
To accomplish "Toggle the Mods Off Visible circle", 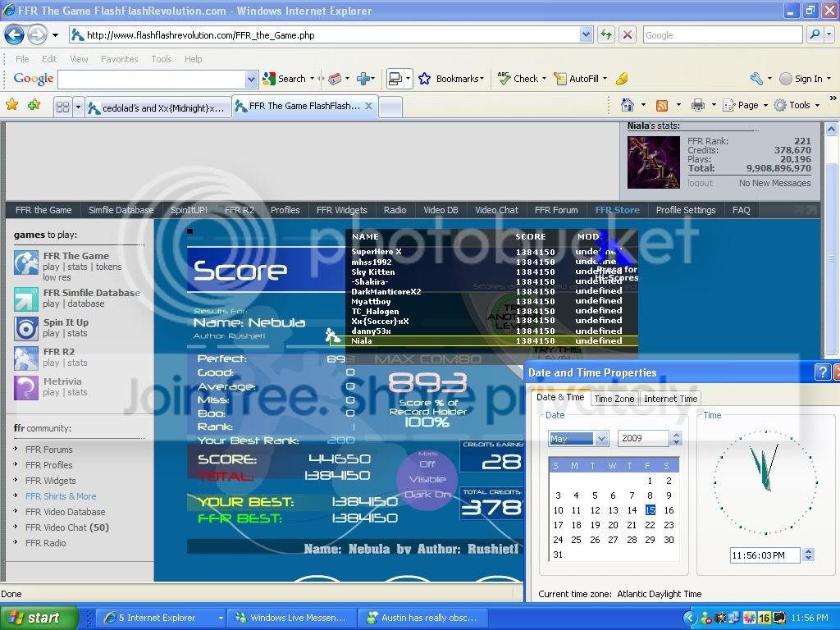I will point(427,479).
